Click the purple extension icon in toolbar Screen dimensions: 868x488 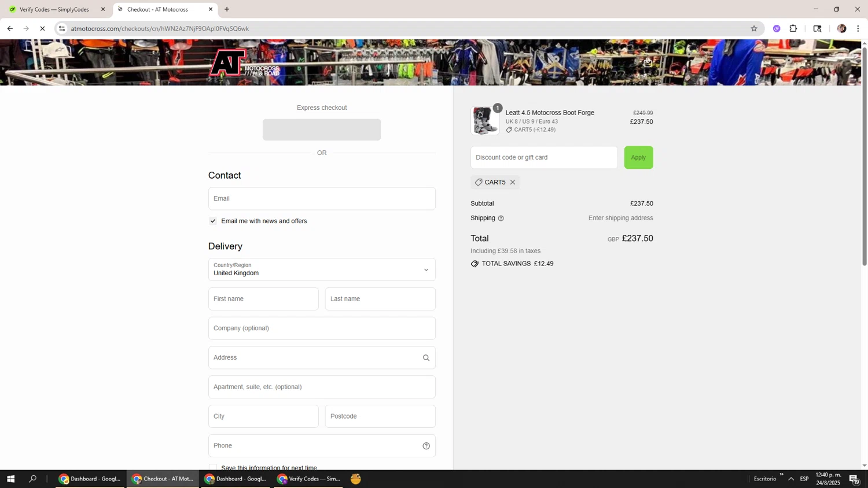777,28
